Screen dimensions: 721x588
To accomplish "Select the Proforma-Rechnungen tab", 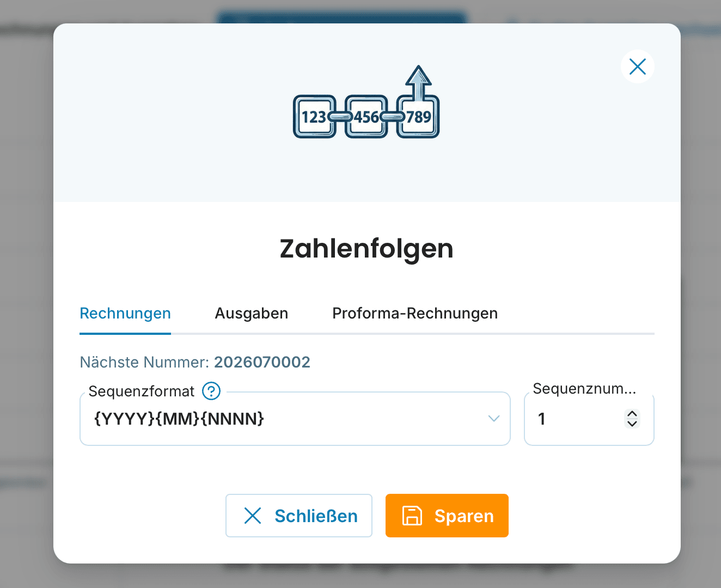I will tap(415, 314).
